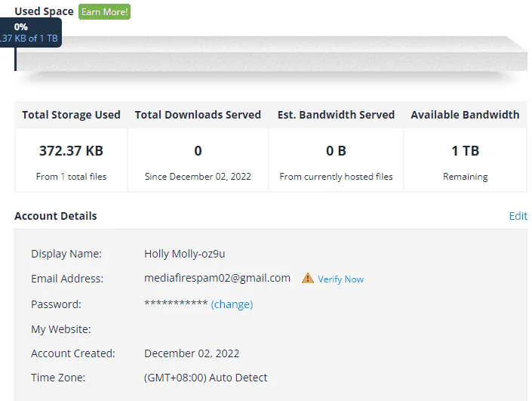Viewport: 532px width, 401px height.
Task: Click 'From 1 total files' text
Action: (71, 177)
